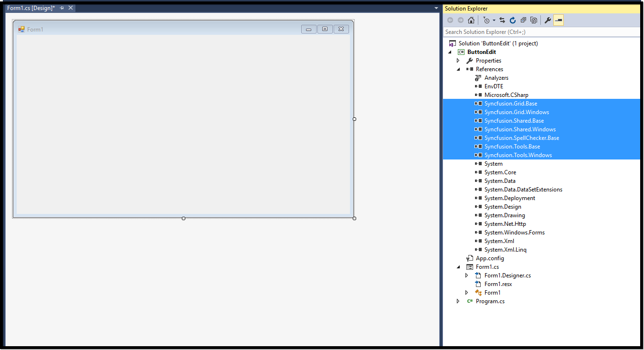Open the Pending Changes Filter dropdown arrow

494,20
